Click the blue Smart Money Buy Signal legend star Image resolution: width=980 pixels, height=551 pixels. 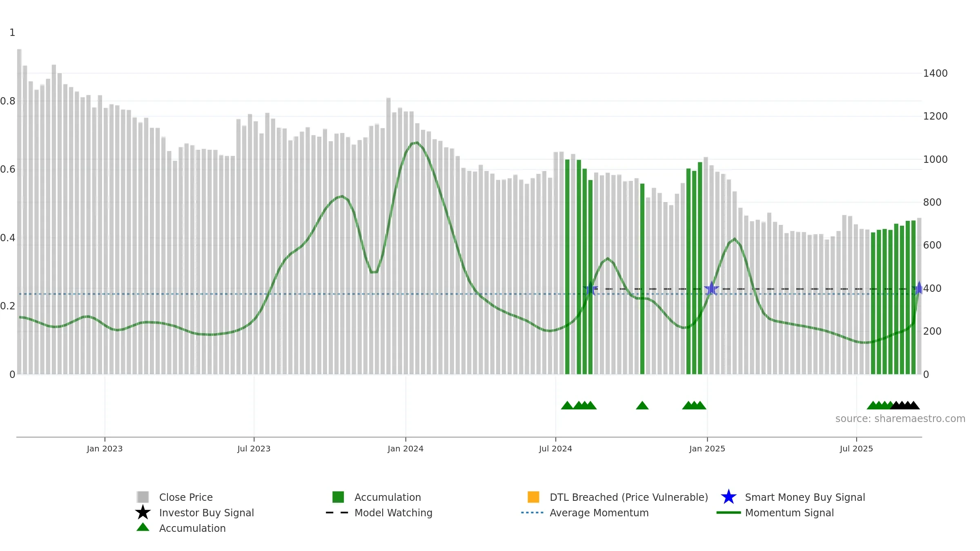click(x=728, y=497)
